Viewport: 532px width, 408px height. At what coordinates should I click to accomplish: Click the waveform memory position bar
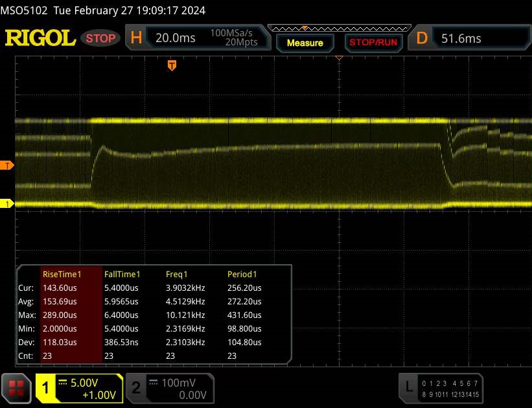tap(338, 28)
